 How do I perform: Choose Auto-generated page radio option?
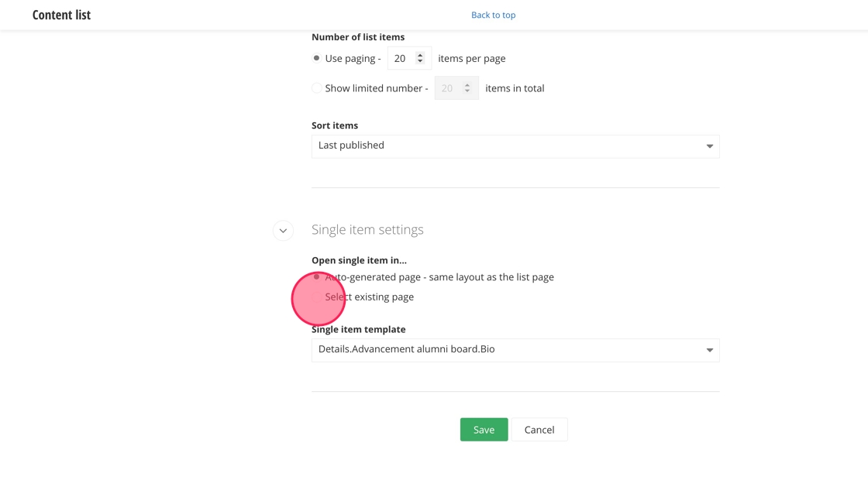(316, 276)
